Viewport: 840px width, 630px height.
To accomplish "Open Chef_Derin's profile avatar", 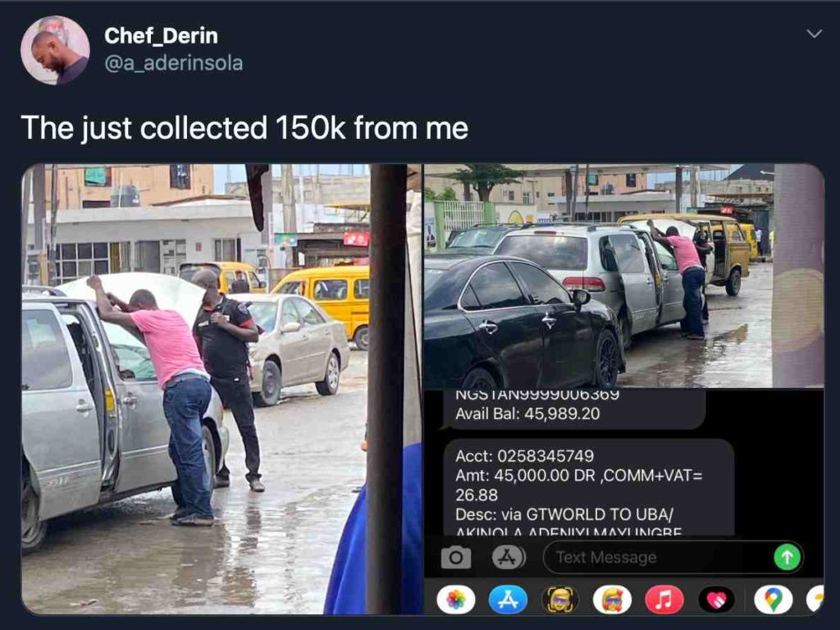I will point(55,50).
